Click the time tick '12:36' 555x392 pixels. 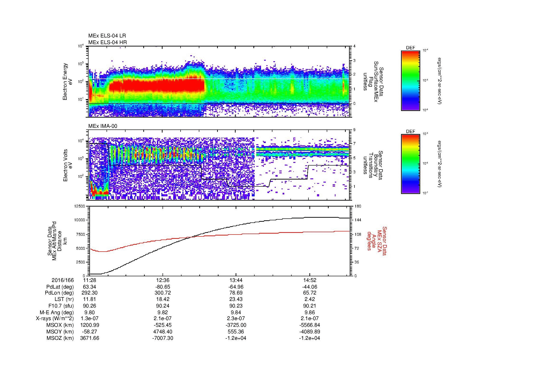click(x=163, y=280)
